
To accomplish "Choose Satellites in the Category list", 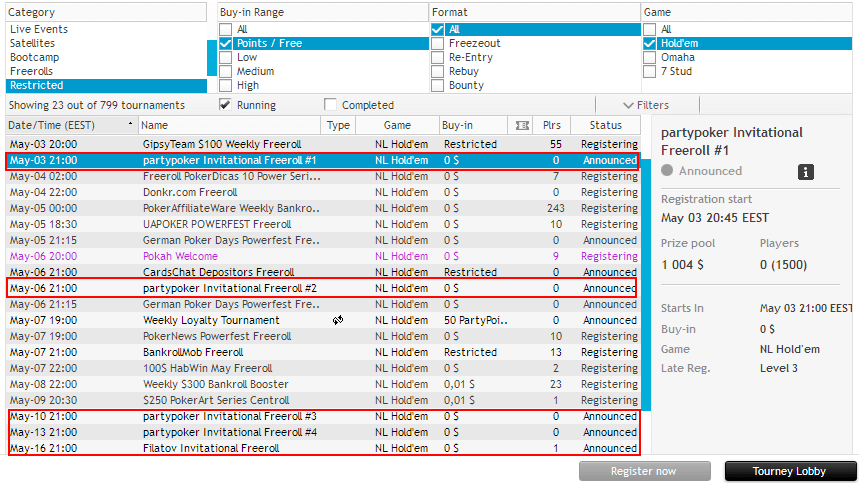I will tap(33, 44).
